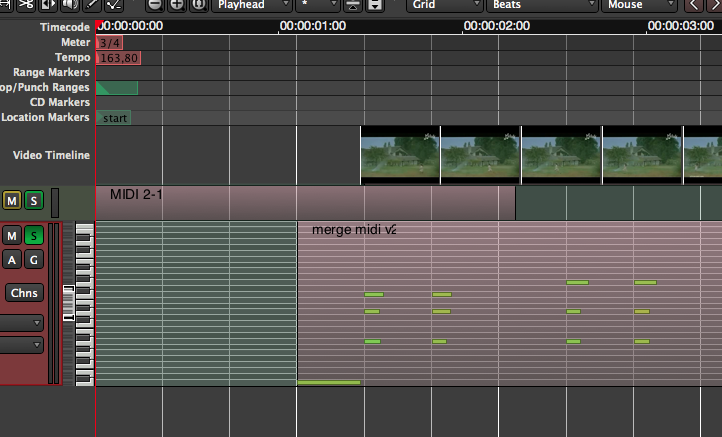Viewport: 722px width, 437px height.
Task: Click the shrink tracks icon
Action: tap(375, 5)
